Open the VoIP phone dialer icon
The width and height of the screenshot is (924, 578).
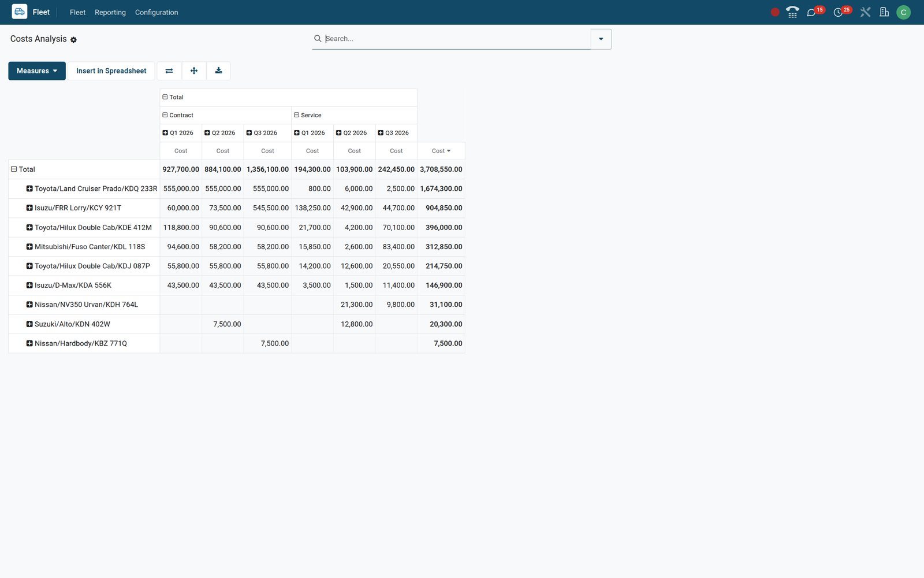(x=792, y=12)
